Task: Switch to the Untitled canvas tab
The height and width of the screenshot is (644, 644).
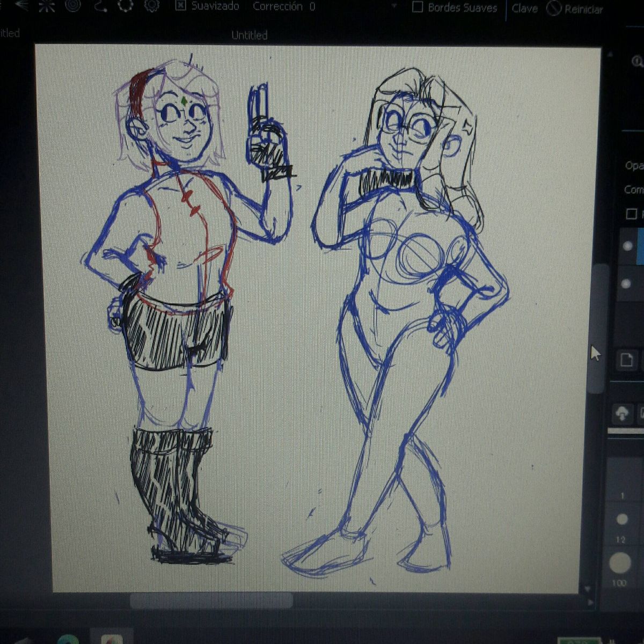Action: coord(250,35)
